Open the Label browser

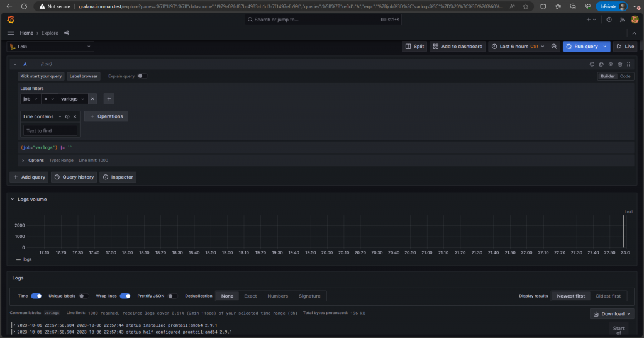84,76
